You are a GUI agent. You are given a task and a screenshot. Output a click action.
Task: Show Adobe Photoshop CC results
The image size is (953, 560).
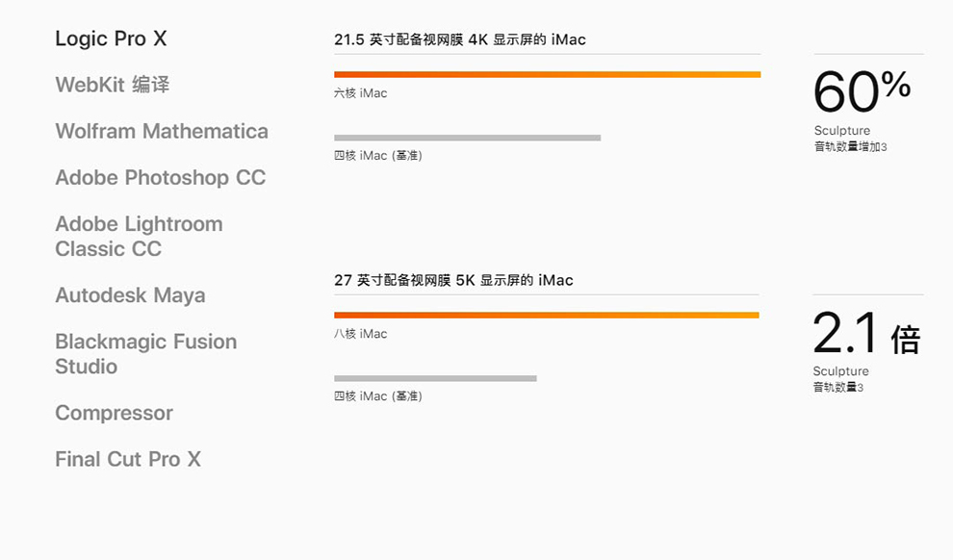[x=161, y=177]
